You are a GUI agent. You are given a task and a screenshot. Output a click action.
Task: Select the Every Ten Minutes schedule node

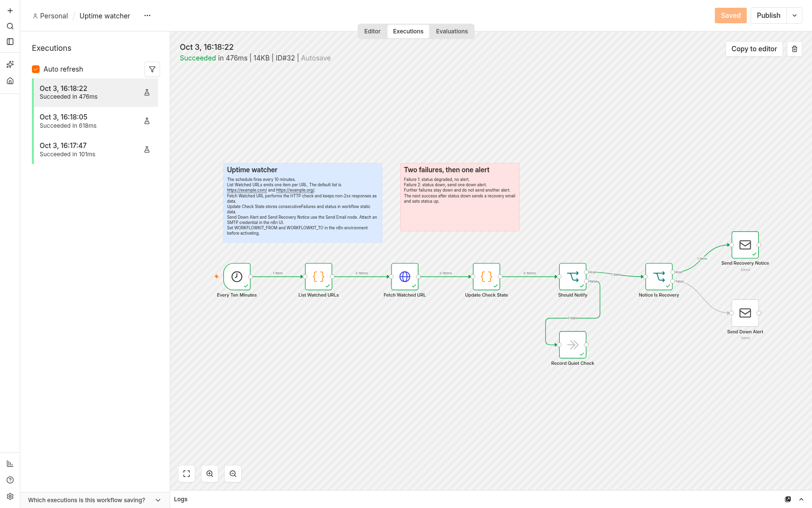coord(237,277)
